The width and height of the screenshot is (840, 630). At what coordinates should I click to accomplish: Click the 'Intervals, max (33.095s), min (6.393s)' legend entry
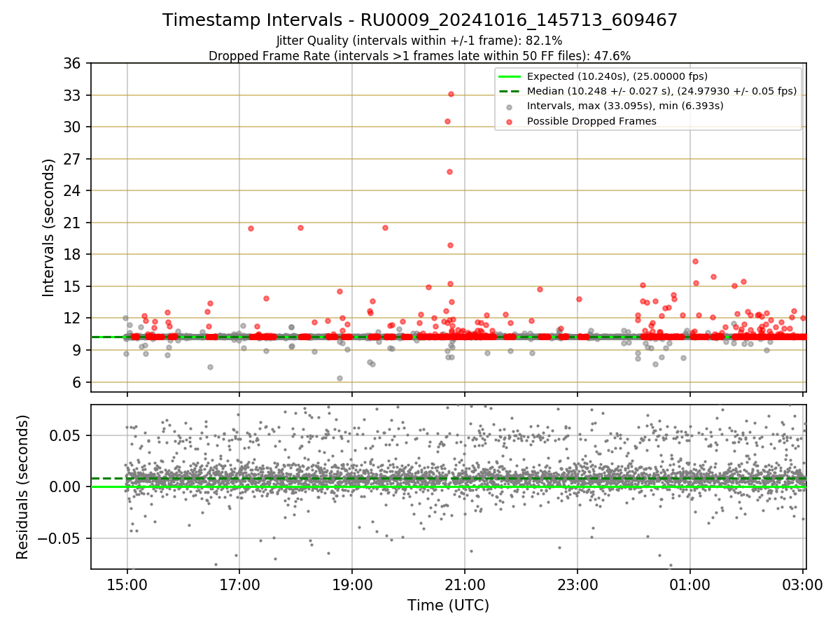click(625, 106)
